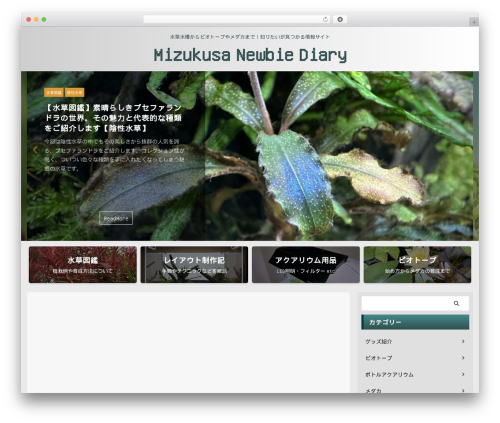Open the 水草図鑑 category banner
Screen dimensions: 500x423
(x=83, y=265)
